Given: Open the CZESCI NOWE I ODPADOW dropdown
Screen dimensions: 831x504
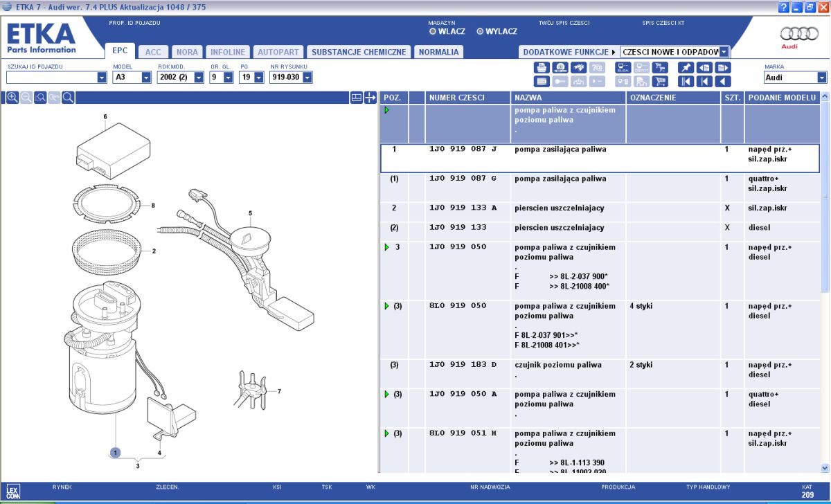Looking at the screenshot, I should tap(724, 52).
